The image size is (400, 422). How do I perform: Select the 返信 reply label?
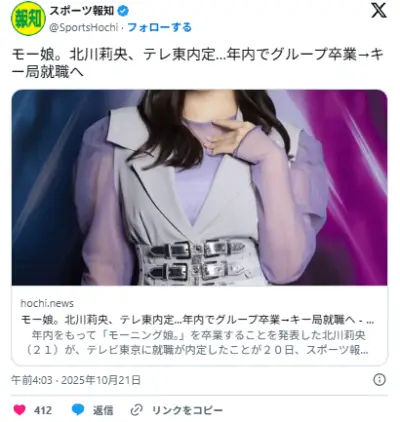(103, 410)
